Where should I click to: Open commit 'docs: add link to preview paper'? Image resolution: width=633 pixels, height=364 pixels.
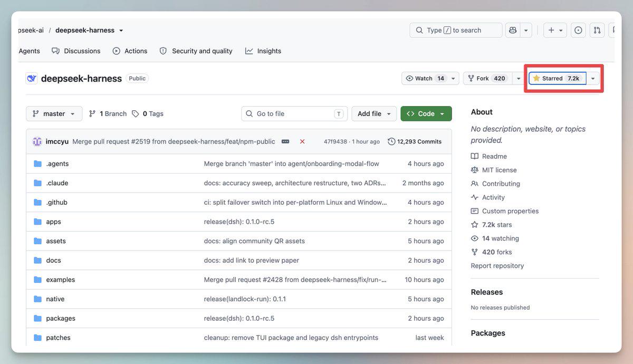[x=252, y=261]
